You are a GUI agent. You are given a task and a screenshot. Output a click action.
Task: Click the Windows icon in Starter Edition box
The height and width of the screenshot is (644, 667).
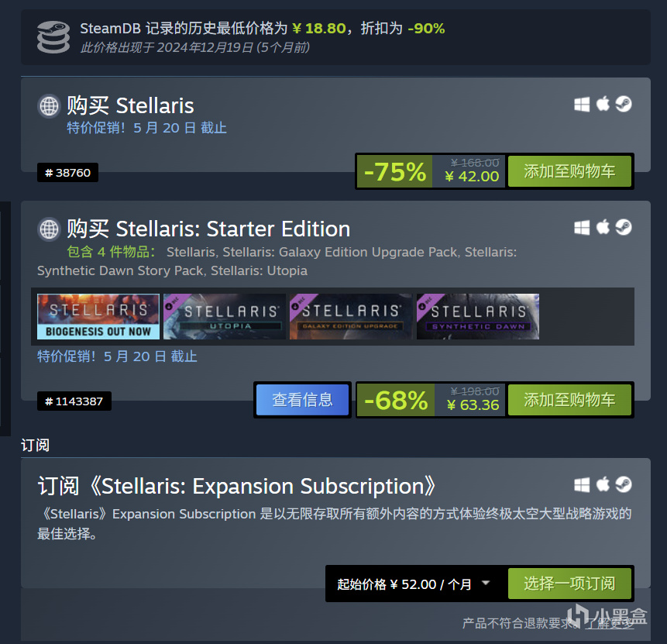(582, 227)
